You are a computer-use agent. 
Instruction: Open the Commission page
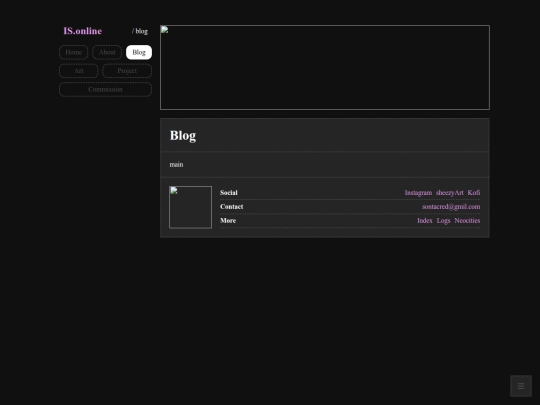coord(105,89)
